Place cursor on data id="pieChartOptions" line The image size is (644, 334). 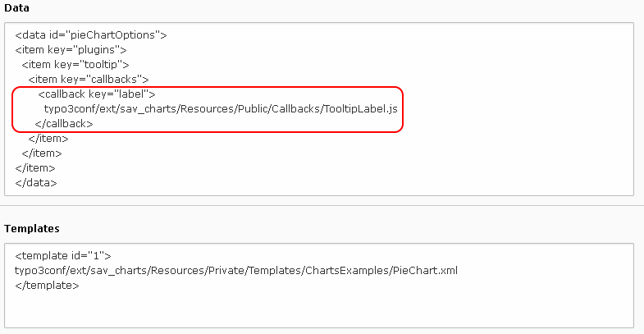tap(91, 35)
